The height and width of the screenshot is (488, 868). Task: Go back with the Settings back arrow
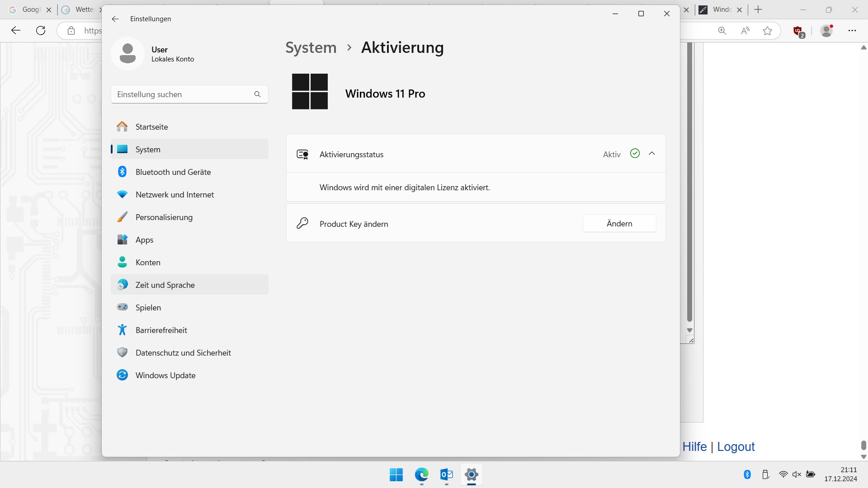pos(115,19)
